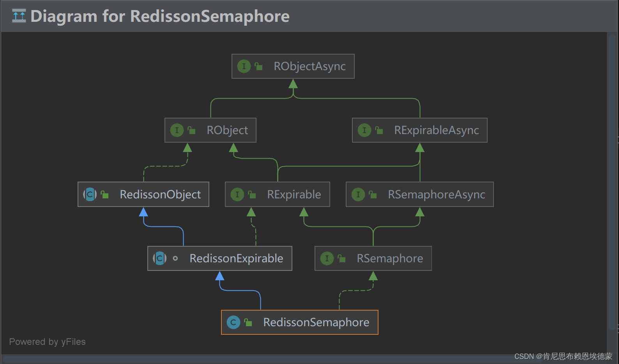Click the interface icon on RExpirable node
The width and height of the screenshot is (619, 364).
point(237,194)
